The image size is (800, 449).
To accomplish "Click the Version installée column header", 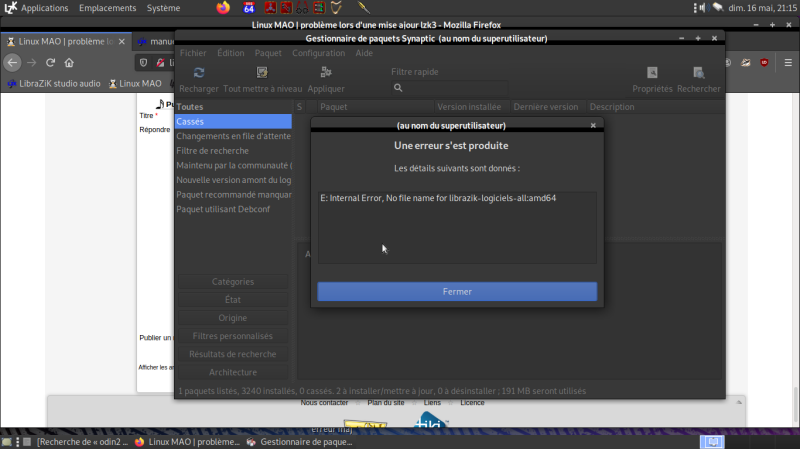I will coord(472,107).
